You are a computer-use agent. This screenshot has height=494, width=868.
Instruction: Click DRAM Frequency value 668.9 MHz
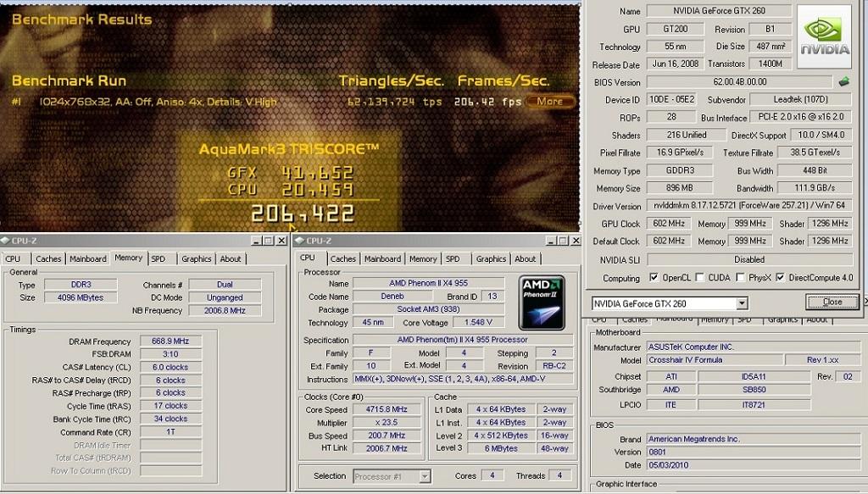pyautogui.click(x=170, y=341)
